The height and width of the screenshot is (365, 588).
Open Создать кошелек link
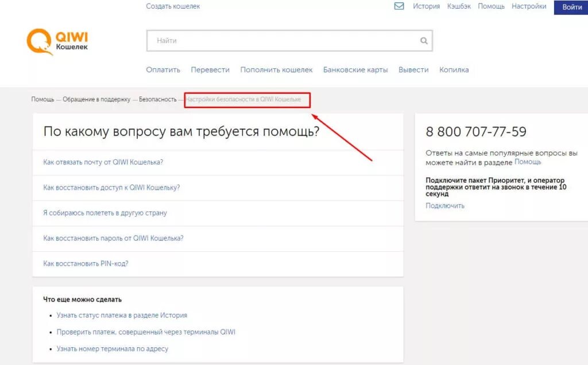(173, 6)
